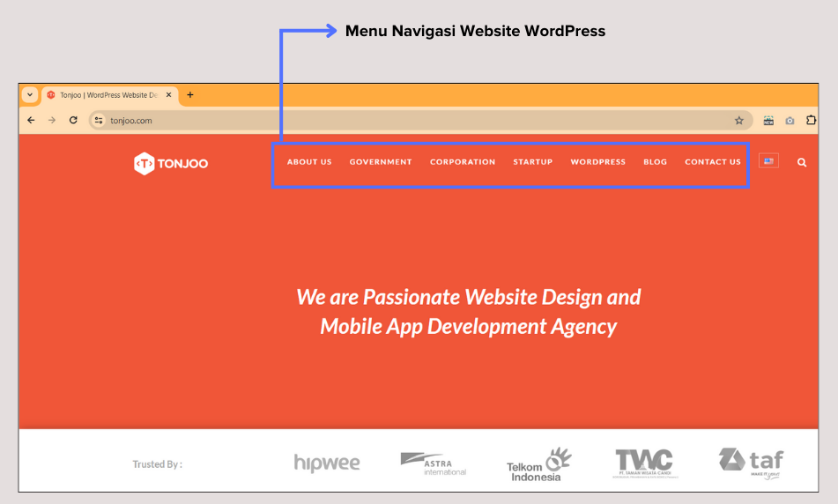The width and height of the screenshot is (838, 504).
Task: Open the About Us menu
Action: 309,162
